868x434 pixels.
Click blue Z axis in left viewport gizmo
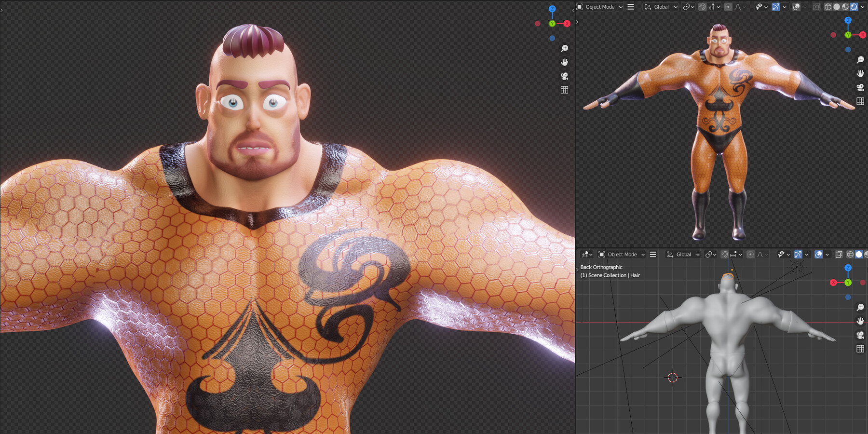(x=552, y=9)
